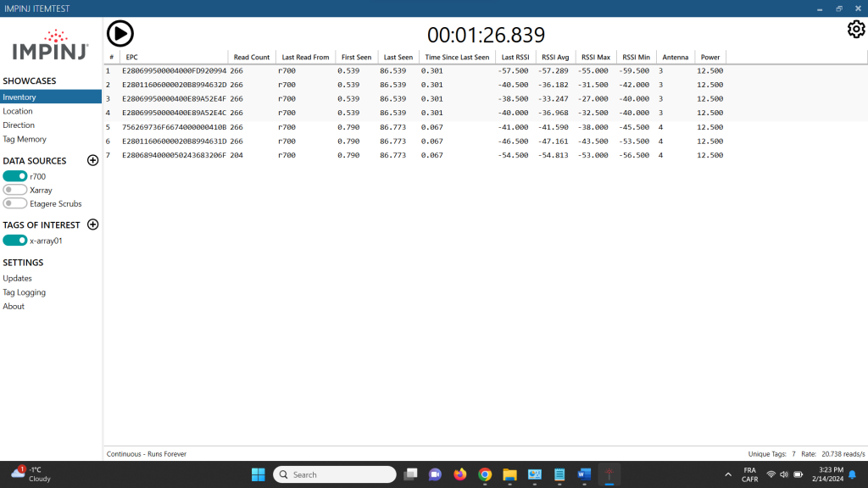This screenshot has height=488, width=868.
Task: Sort table by Read Count column
Action: (251, 58)
